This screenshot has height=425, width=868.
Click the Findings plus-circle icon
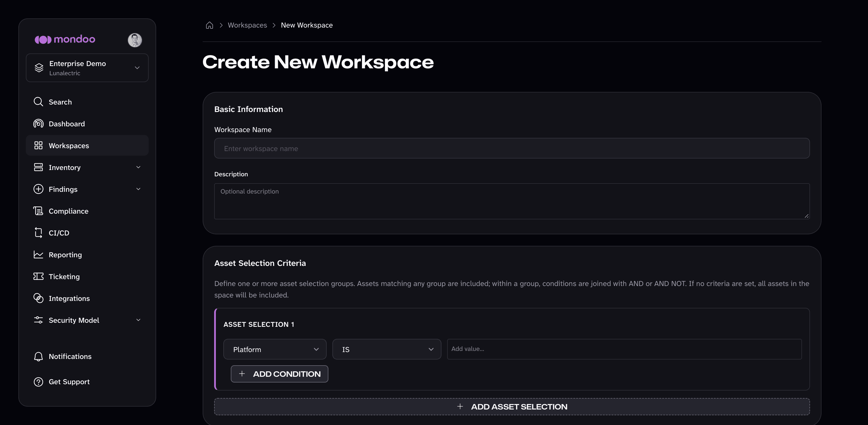click(38, 189)
